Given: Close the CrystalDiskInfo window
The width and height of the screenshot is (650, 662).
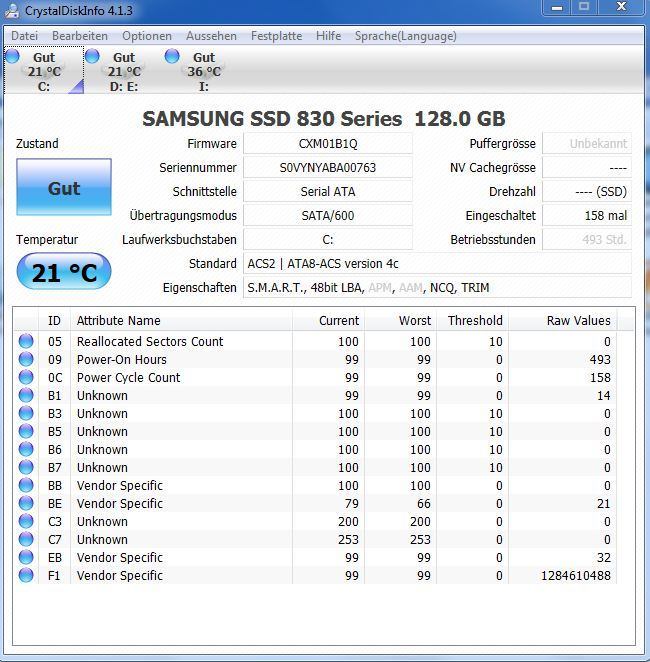Looking at the screenshot, I should [x=621, y=7].
